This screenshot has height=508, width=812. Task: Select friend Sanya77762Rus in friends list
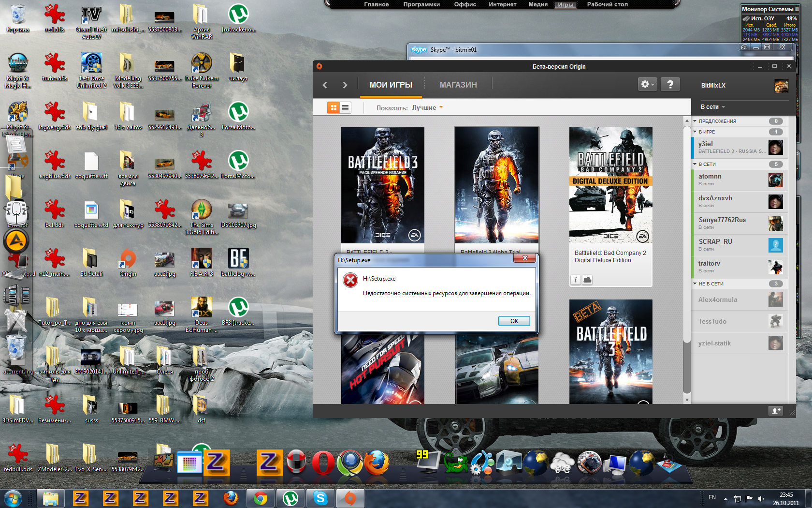739,224
